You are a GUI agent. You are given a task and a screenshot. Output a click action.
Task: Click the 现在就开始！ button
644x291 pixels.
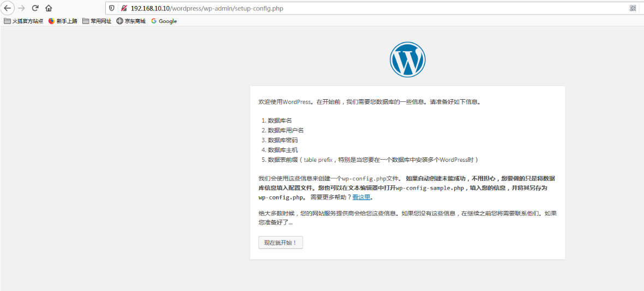(x=280, y=242)
